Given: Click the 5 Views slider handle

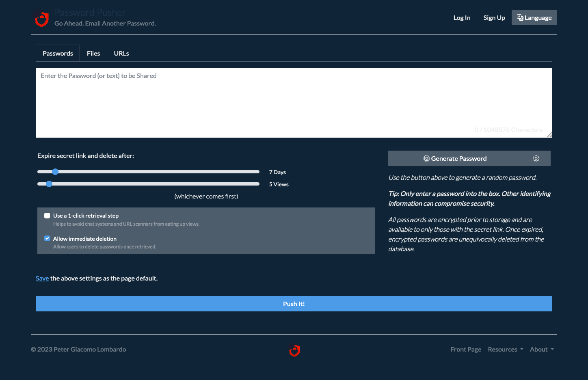Looking at the screenshot, I should pos(49,184).
